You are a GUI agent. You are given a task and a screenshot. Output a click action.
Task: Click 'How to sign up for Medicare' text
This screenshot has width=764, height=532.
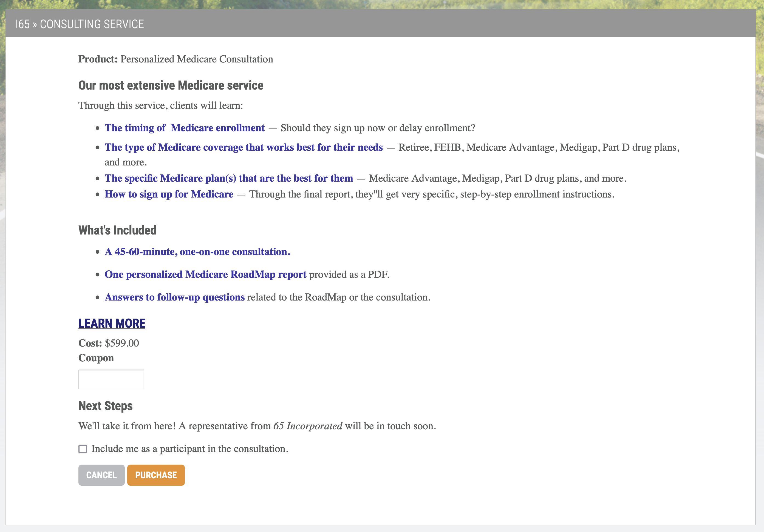point(169,194)
